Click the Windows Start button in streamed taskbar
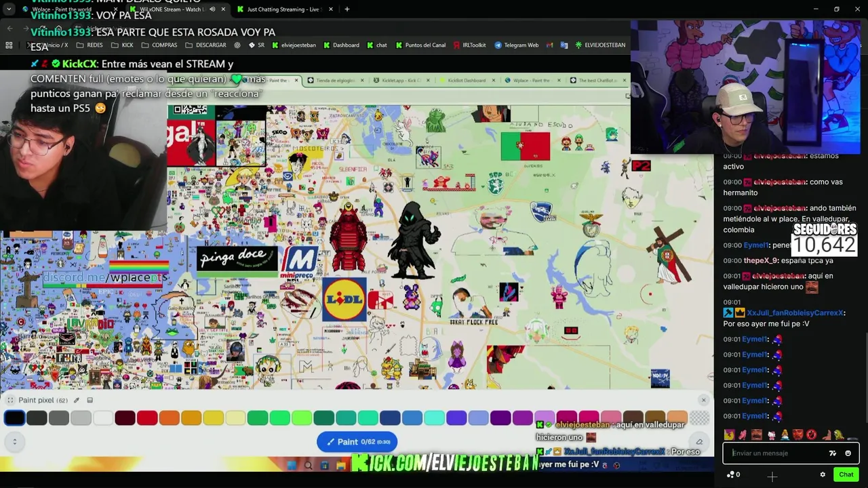This screenshot has height=488, width=868. (x=292, y=466)
